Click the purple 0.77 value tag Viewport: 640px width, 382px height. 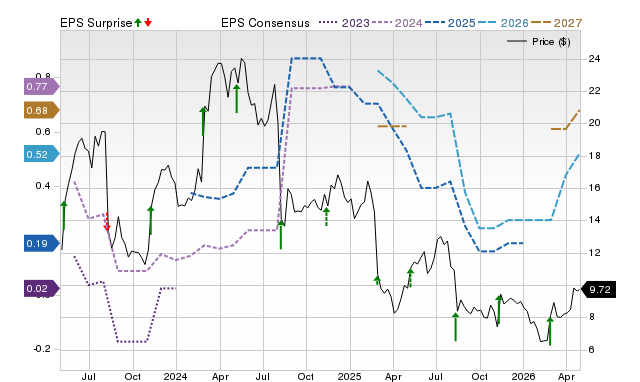(x=41, y=87)
